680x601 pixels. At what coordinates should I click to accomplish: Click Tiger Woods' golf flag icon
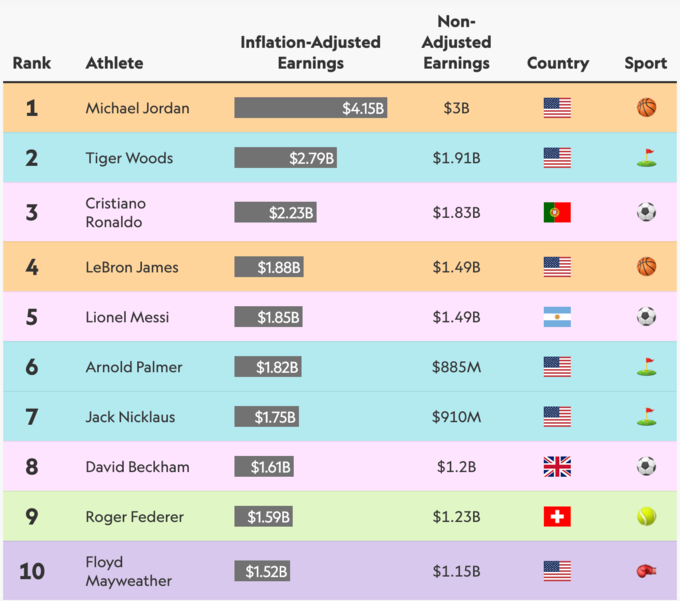click(646, 158)
